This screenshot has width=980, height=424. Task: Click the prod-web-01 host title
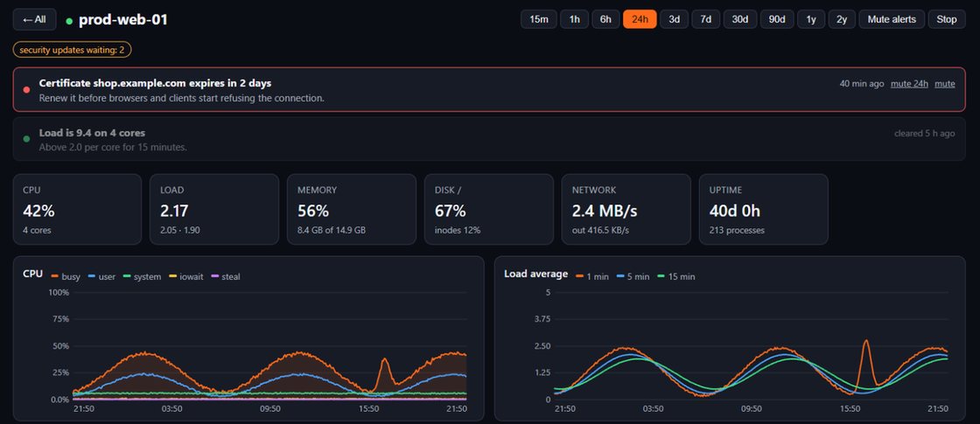point(123,20)
